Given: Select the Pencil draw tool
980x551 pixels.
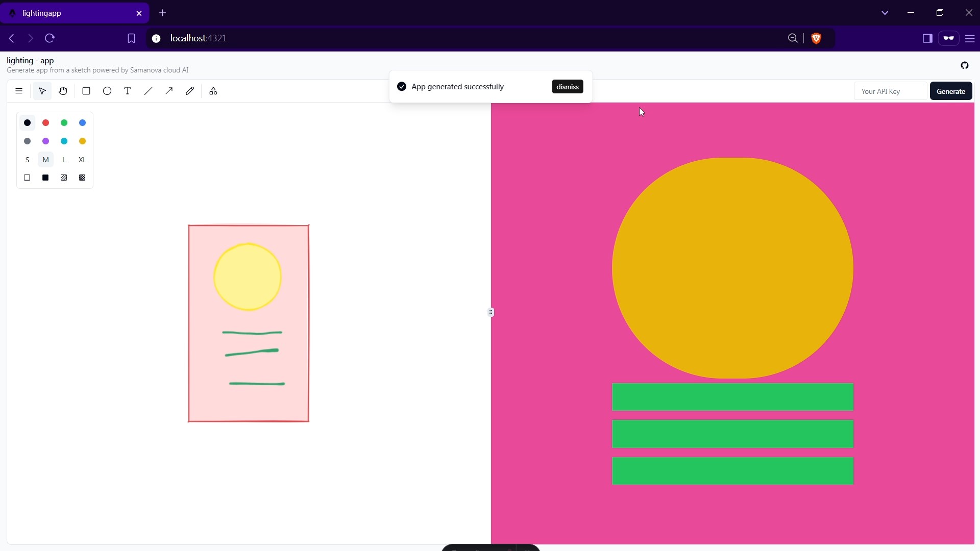Looking at the screenshot, I should pos(190,91).
